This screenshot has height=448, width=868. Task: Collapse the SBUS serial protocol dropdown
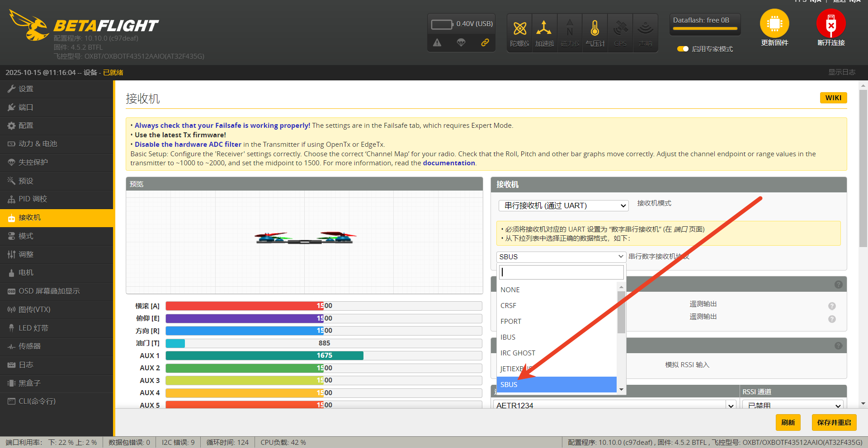(x=561, y=257)
